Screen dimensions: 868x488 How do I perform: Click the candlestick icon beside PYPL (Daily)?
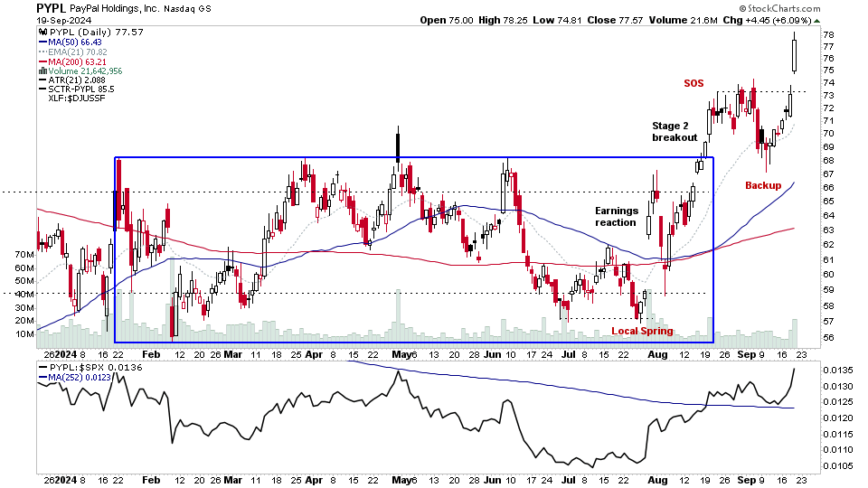42,33
